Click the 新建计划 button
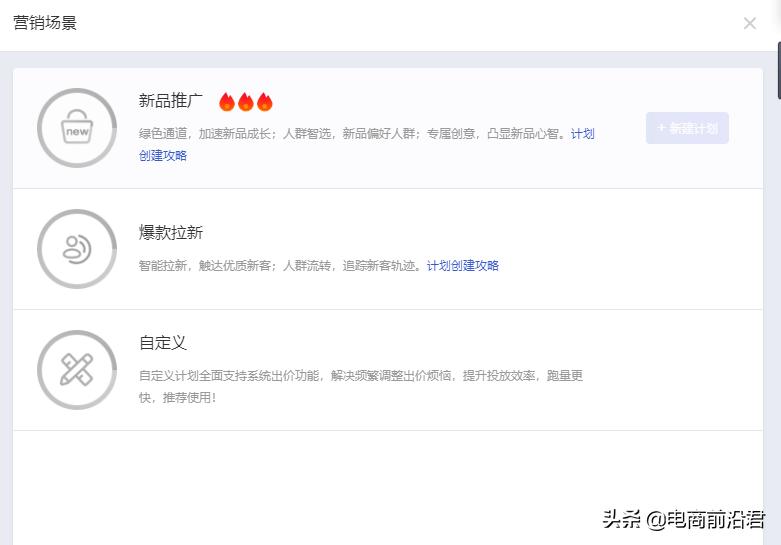781x545 pixels. 687,128
